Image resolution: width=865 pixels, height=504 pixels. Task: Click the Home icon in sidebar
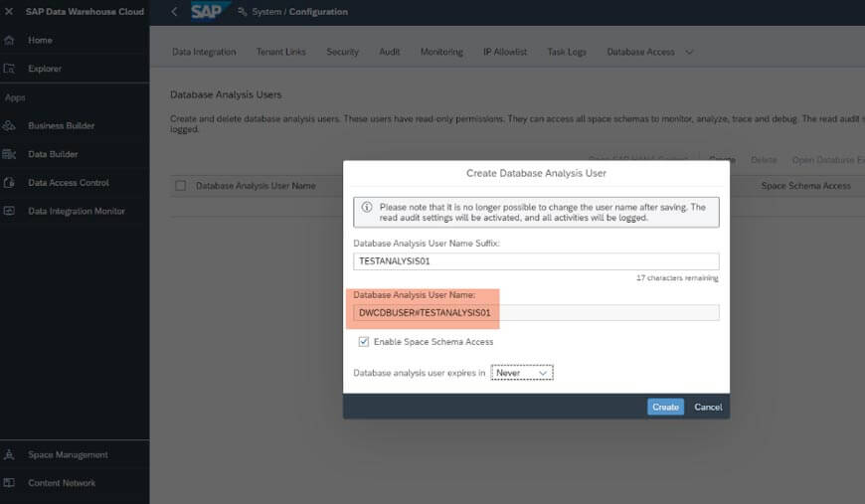(x=9, y=40)
